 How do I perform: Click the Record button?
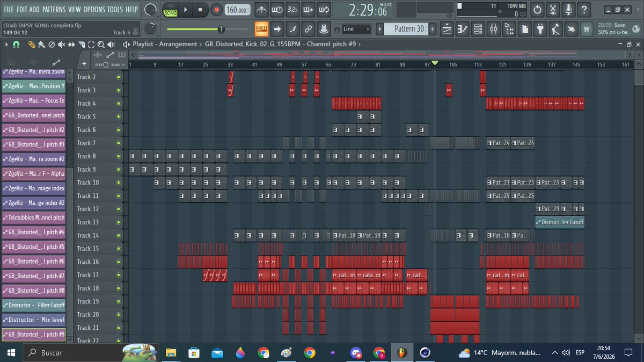click(x=216, y=10)
